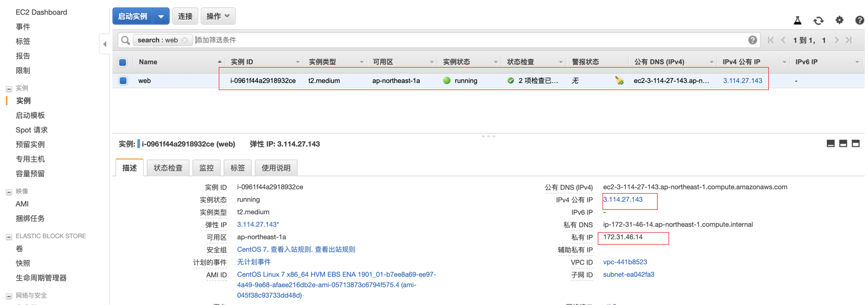Screen dimensions: 868x305
Task: Open the launch instance dropdown arrow
Action: point(161,16)
